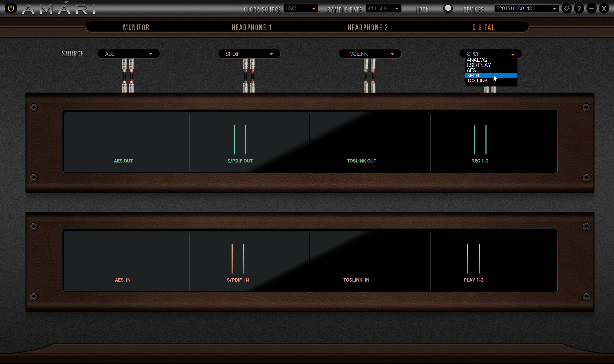Open the Clock Source USB dropdown
The width and height of the screenshot is (614, 364).
click(300, 9)
